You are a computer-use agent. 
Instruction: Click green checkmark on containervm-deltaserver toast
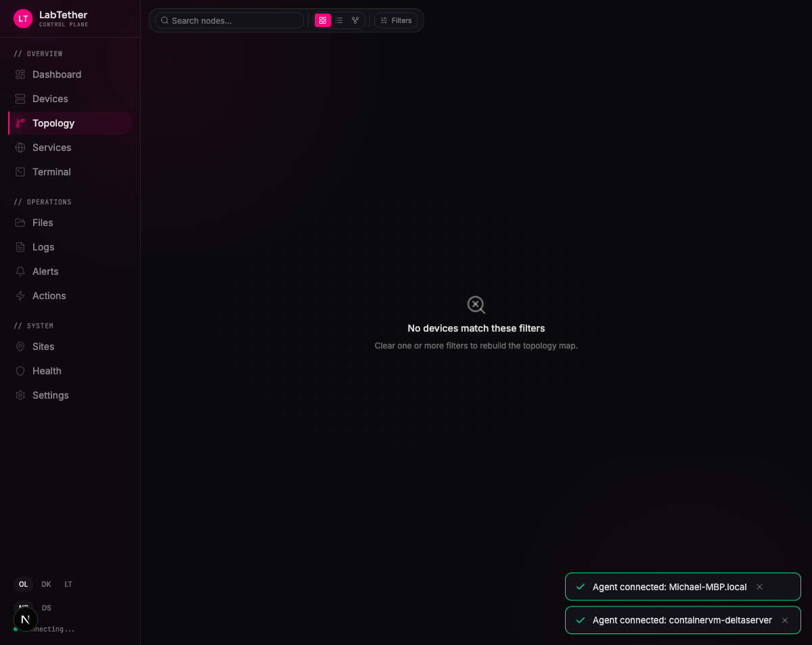pos(580,620)
